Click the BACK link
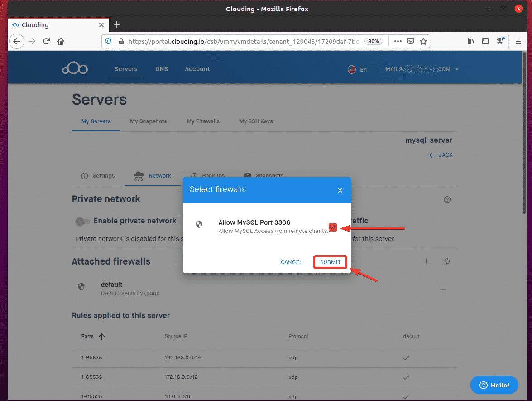The width and height of the screenshot is (532, 401). [441, 155]
